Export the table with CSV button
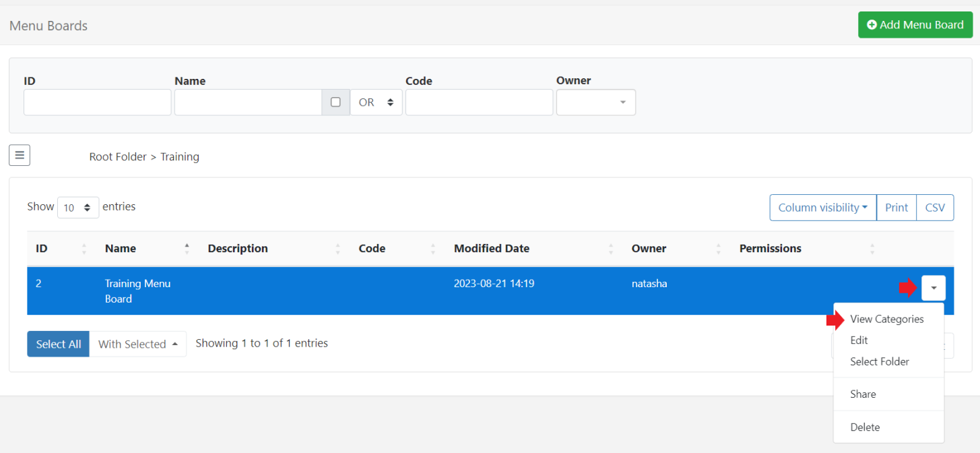Viewport: 980px width, 453px height. click(935, 208)
